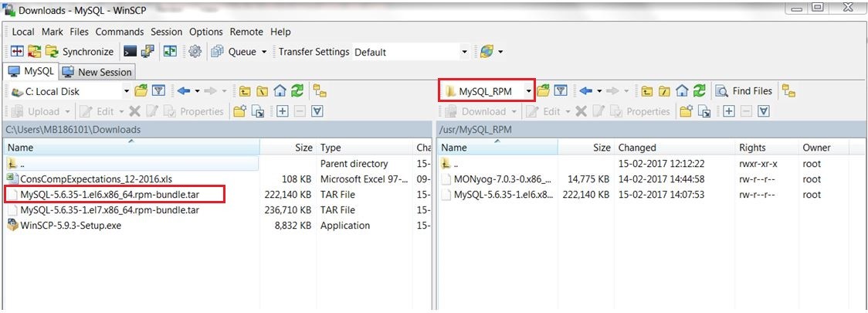868x313 pixels.
Task: Select MySQL-5.6.35-1.el7.x86_64.rpm-bundle.tar file
Action: (x=110, y=210)
